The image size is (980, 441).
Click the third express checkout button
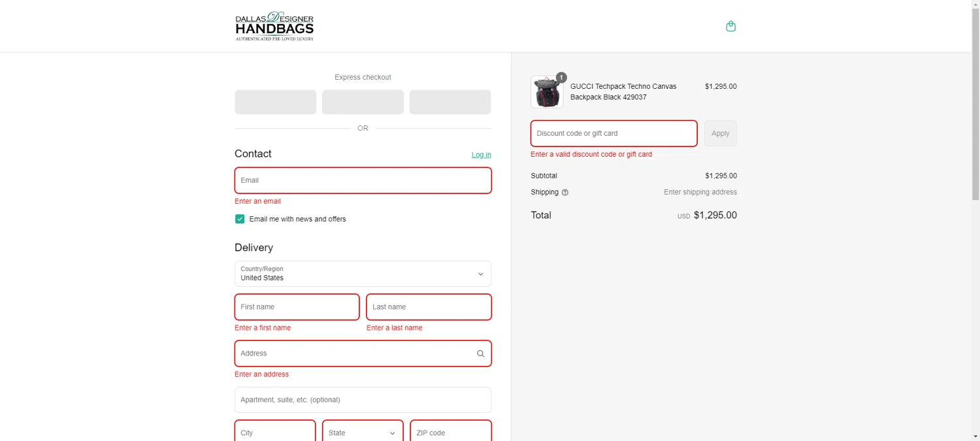450,102
